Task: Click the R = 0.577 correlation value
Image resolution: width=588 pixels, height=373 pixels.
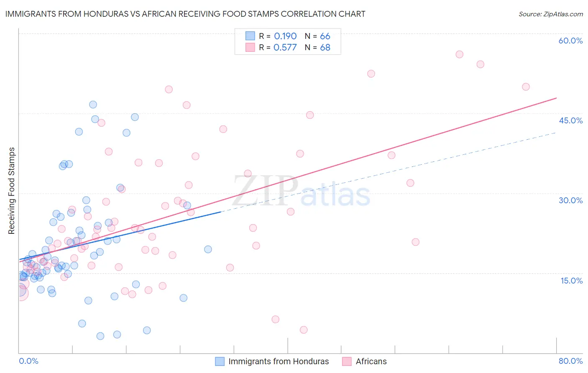Action: (278, 47)
